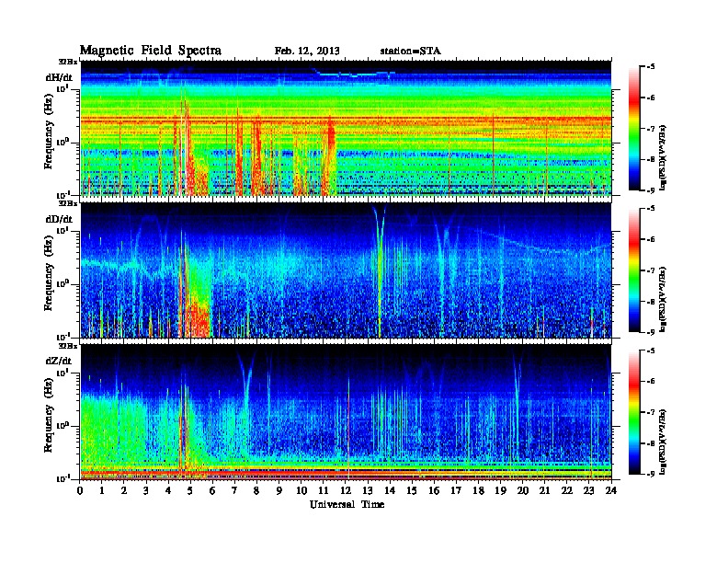Click the "Magnetic Field Spectra" title
Image resolution: width=728 pixels, height=563 pixels.
coord(151,51)
